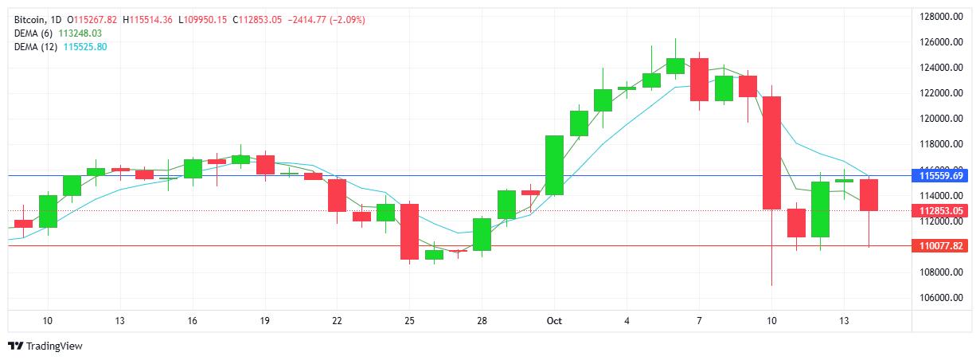This screenshot has height=360, width=980.
Task: Select the DEMA (6) indicator legend
Action: 37,33
